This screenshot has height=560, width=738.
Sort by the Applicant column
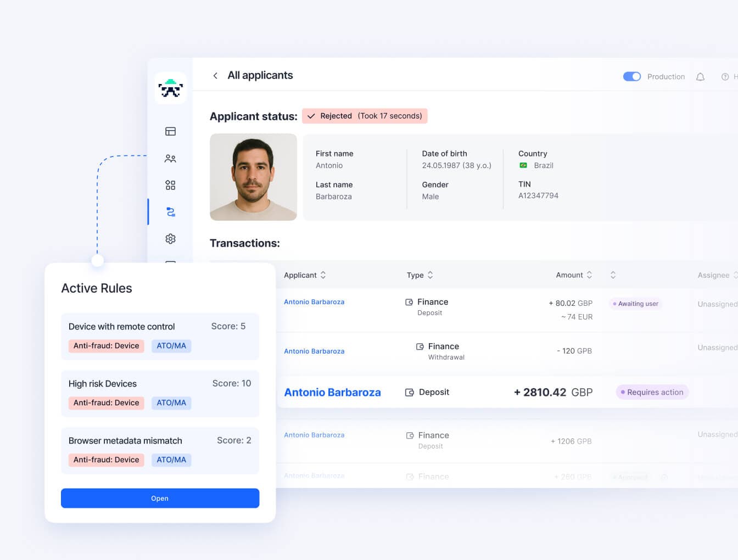pyautogui.click(x=305, y=275)
